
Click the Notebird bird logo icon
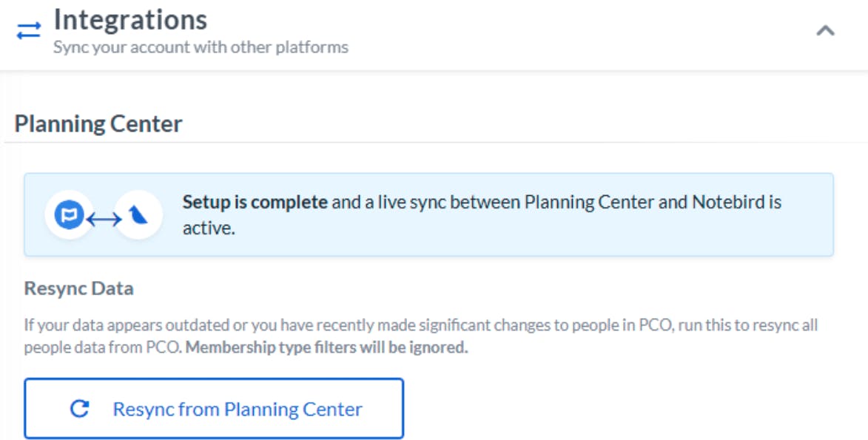pyautogui.click(x=139, y=215)
